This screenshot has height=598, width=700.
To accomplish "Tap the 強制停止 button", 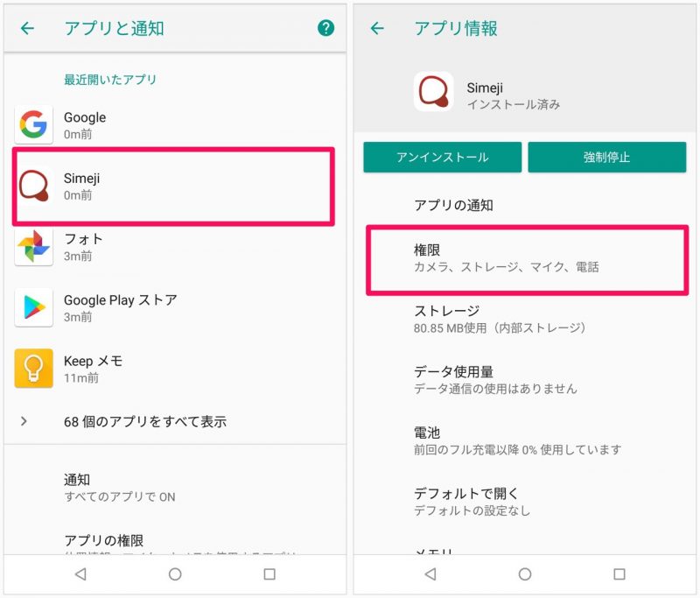I will click(x=606, y=158).
